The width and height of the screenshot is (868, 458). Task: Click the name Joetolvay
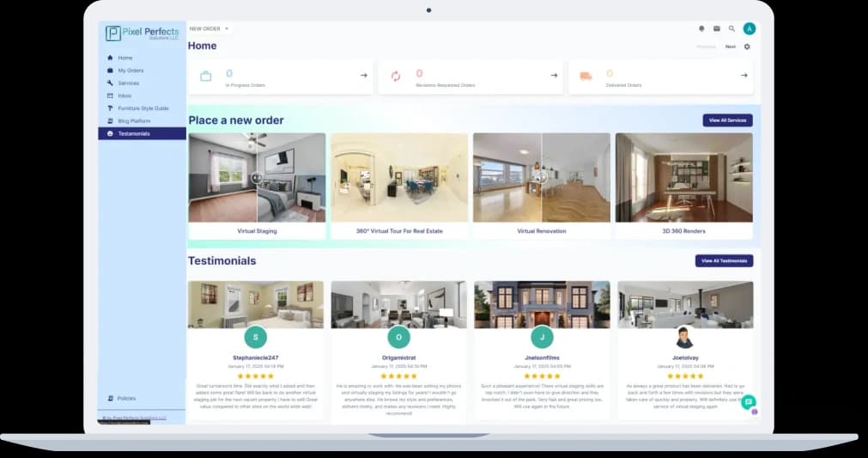coord(685,357)
